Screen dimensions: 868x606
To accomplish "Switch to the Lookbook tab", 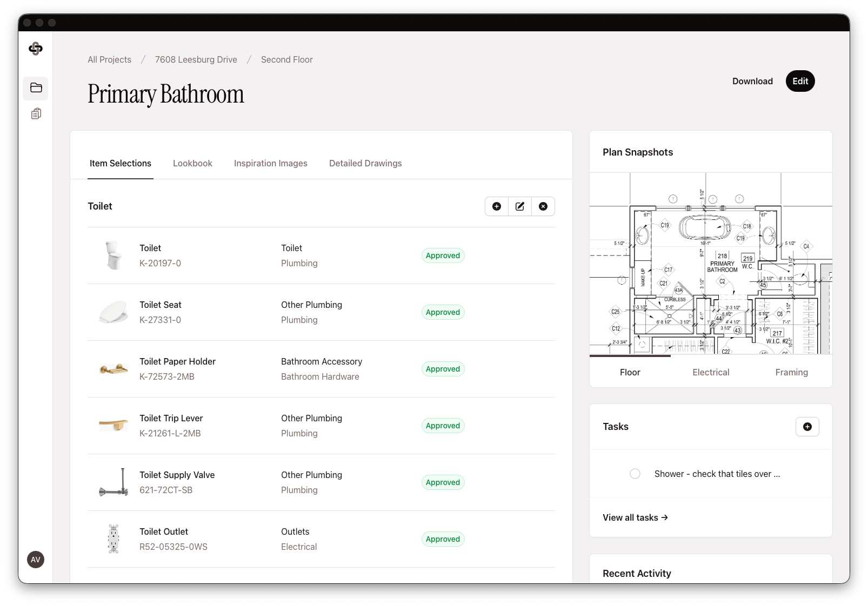I will coord(192,163).
